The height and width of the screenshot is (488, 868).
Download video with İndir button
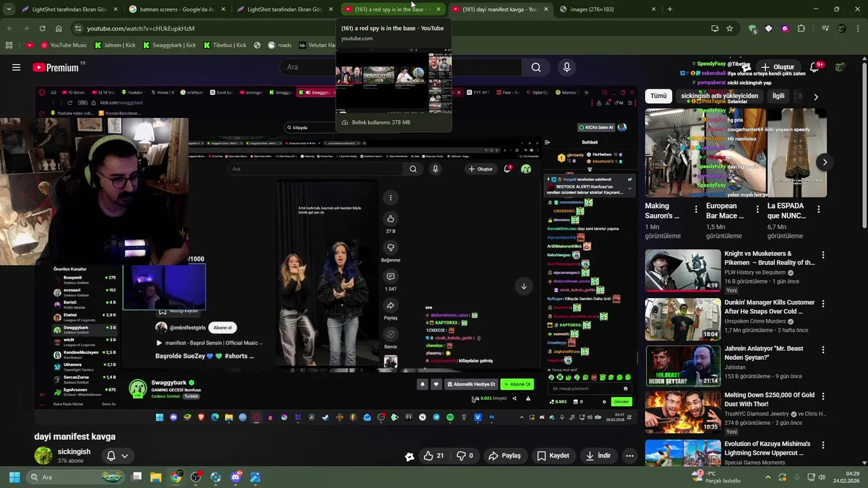pos(599,456)
